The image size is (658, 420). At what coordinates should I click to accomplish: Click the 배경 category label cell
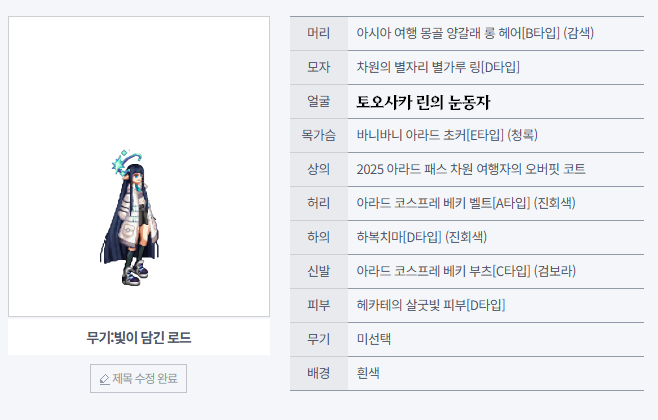coord(319,373)
